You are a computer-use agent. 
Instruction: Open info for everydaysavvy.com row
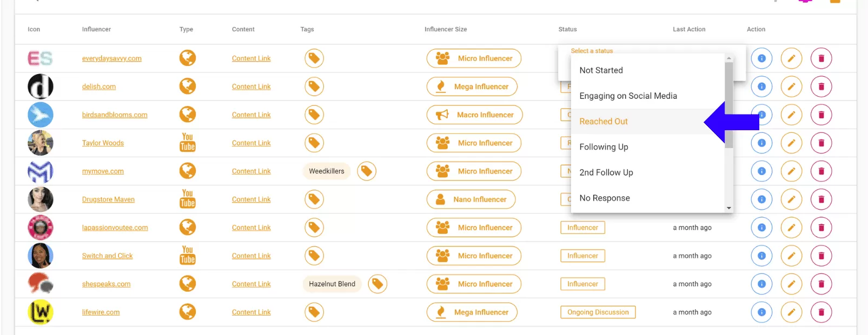[x=761, y=58]
